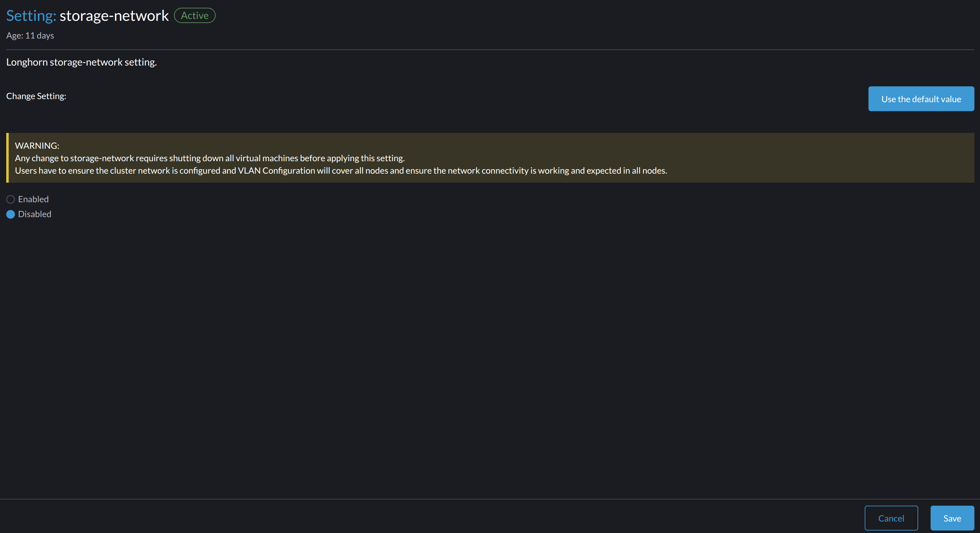Click the Longhorn storage-network description text
The height and width of the screenshot is (533, 980).
[x=81, y=62]
